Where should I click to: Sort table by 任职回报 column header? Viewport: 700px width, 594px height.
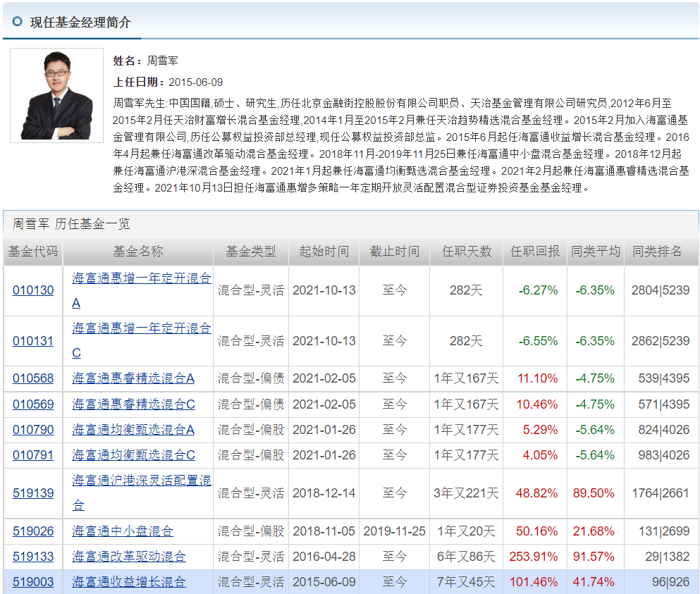535,252
